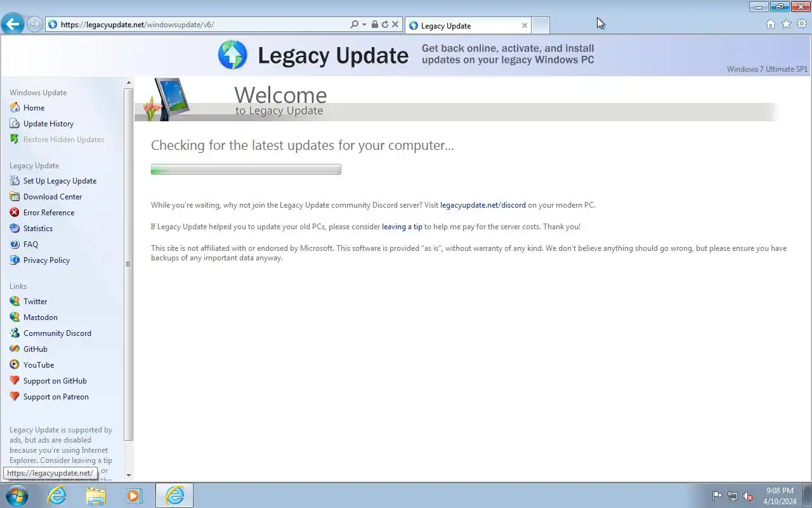Screen dimensions: 812x508
Task: Open a new blank tab
Action: click(540, 25)
